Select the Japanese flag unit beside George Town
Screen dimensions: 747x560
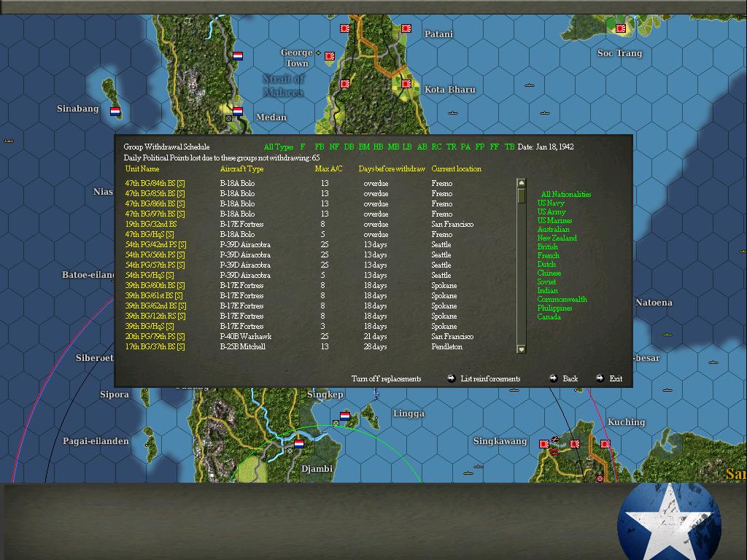[329, 56]
